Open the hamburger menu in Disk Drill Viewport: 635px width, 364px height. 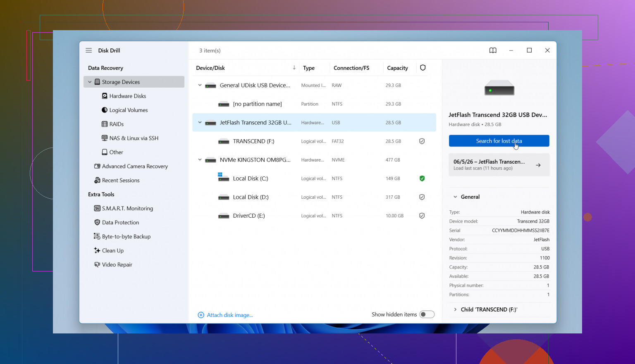tap(88, 50)
